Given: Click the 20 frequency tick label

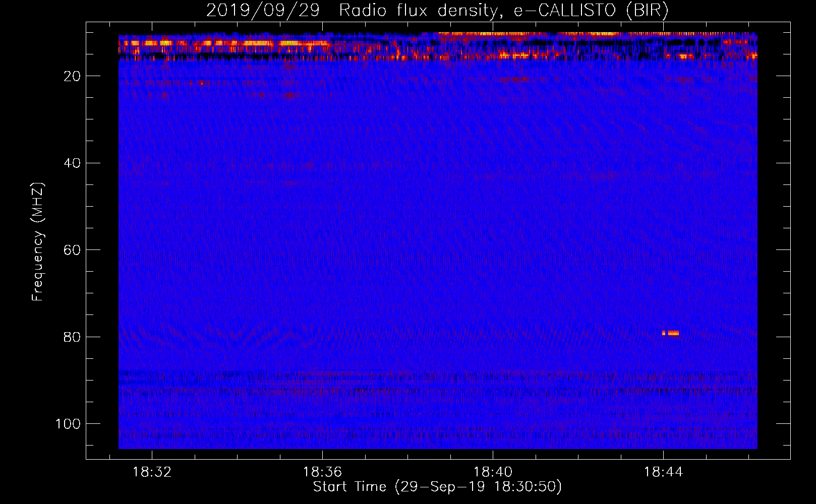Looking at the screenshot, I should coord(72,76).
